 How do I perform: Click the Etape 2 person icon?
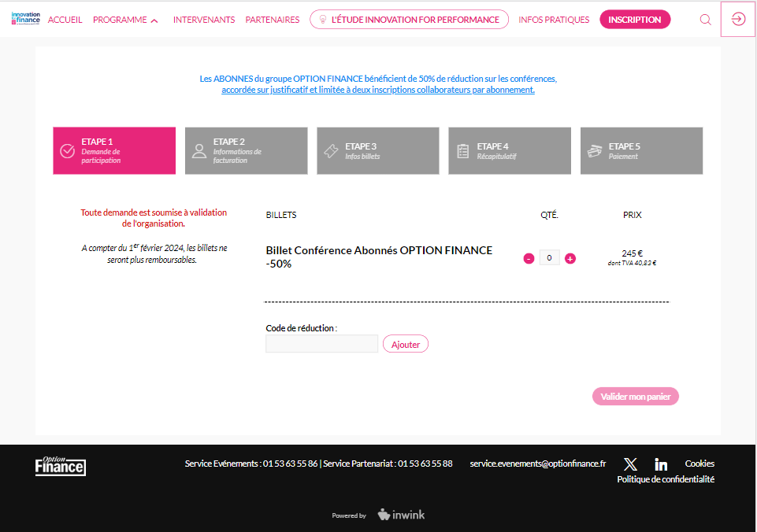[199, 151]
